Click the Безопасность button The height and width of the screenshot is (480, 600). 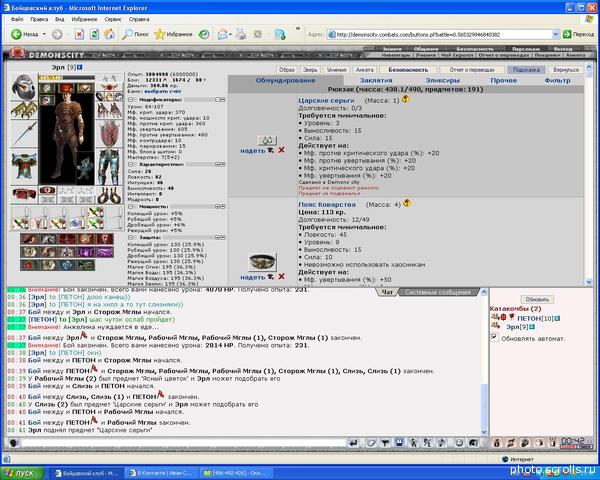click(x=408, y=70)
